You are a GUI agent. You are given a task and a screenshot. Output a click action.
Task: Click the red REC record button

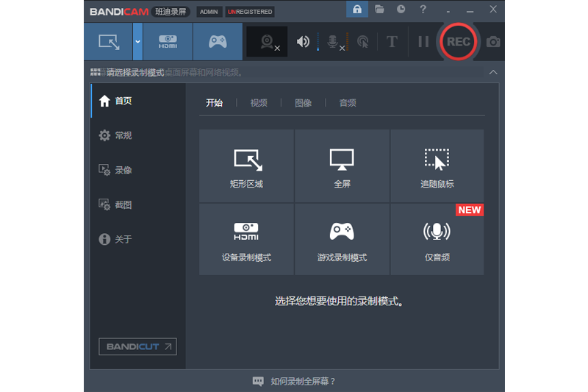(x=458, y=42)
